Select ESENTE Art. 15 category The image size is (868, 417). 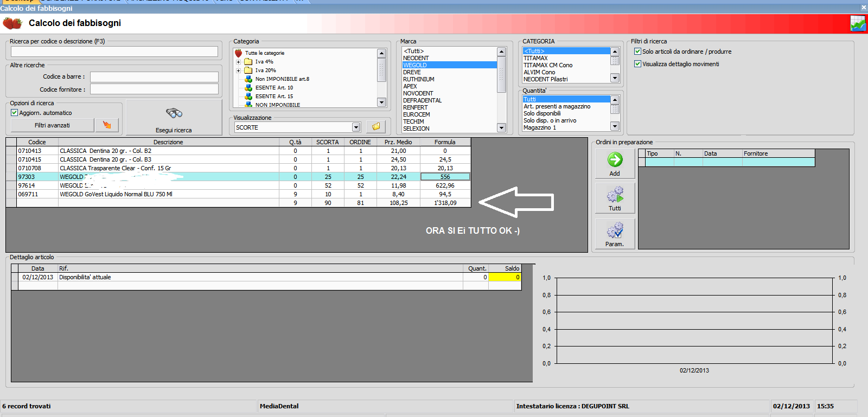coord(274,97)
